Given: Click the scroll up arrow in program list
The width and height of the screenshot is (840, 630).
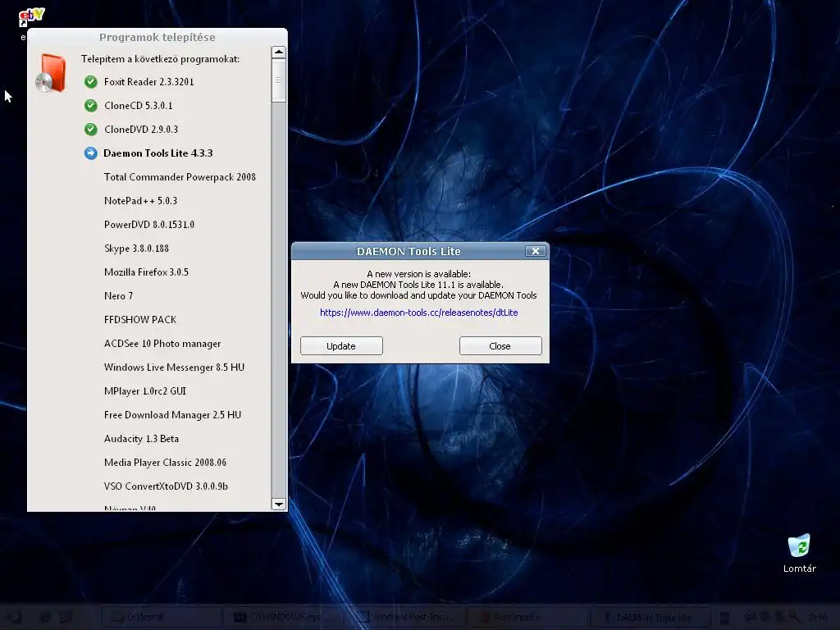Looking at the screenshot, I should coord(279,52).
